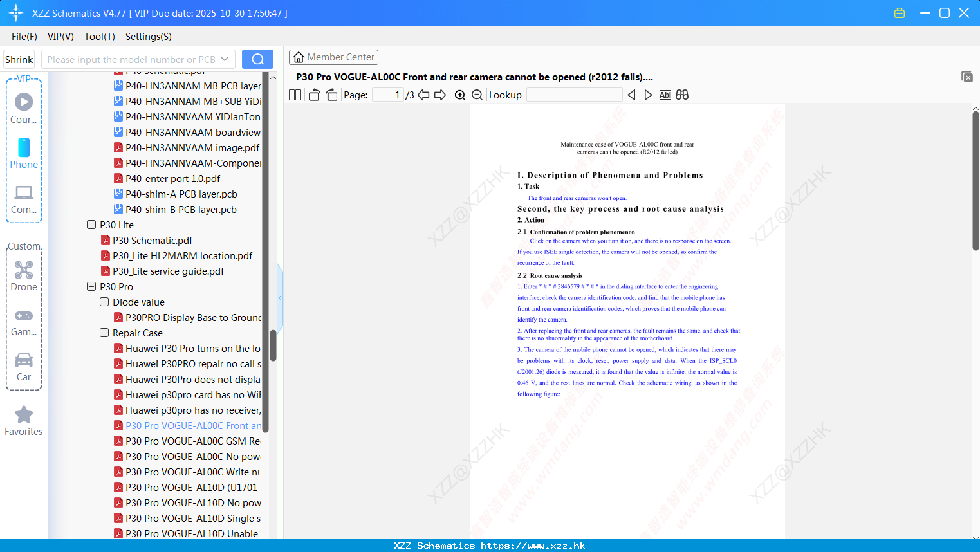Toggle the Abi match-case option

point(665,95)
